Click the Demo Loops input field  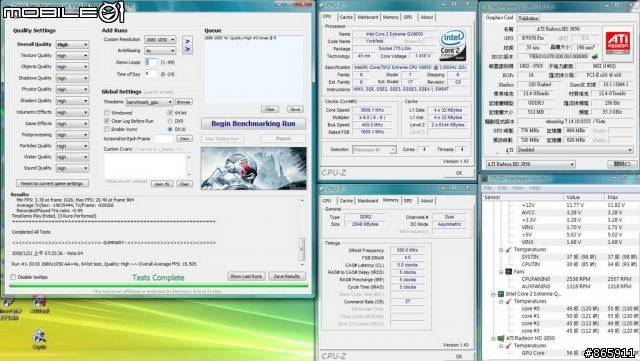point(151,62)
